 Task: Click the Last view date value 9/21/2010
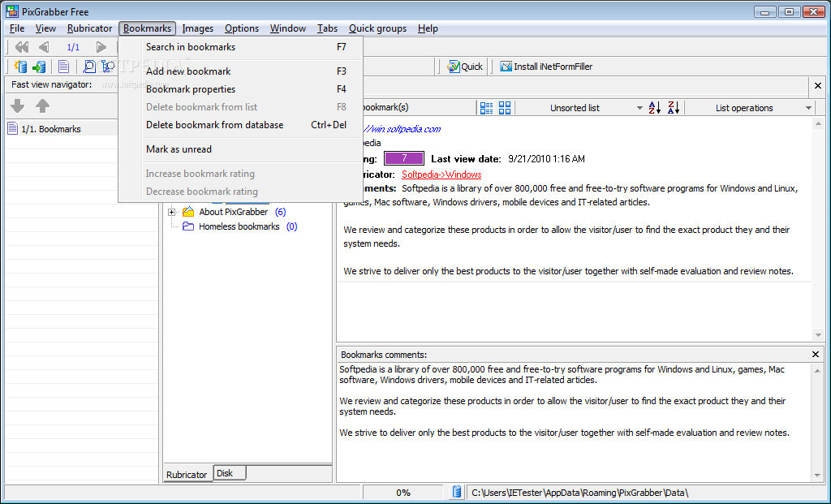pos(546,158)
